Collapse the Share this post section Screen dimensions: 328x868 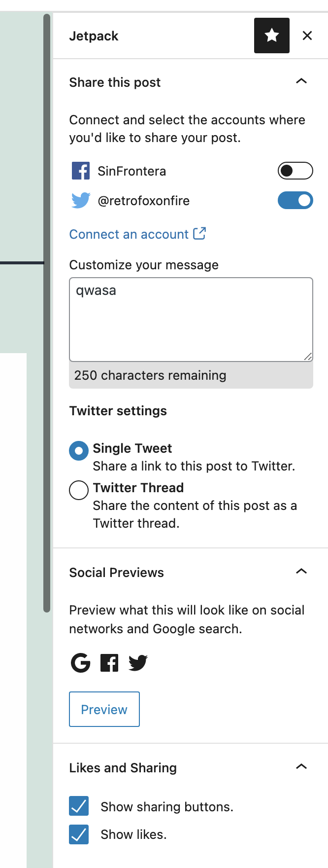click(x=301, y=81)
